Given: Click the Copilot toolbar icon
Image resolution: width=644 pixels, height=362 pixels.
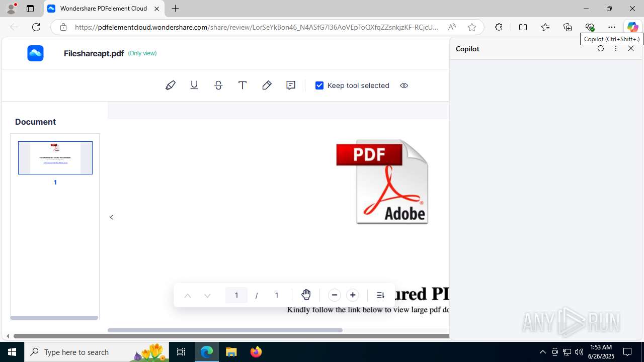Looking at the screenshot, I should click(632, 27).
